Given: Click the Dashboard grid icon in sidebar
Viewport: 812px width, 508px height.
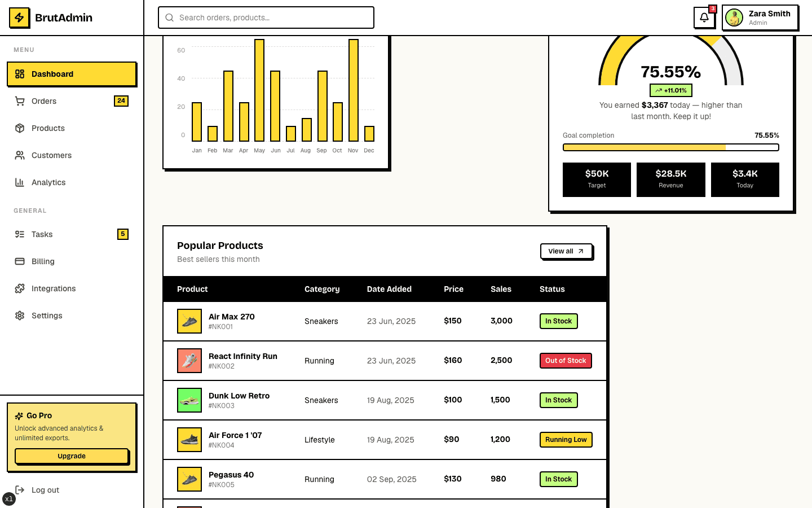Looking at the screenshot, I should 20,74.
